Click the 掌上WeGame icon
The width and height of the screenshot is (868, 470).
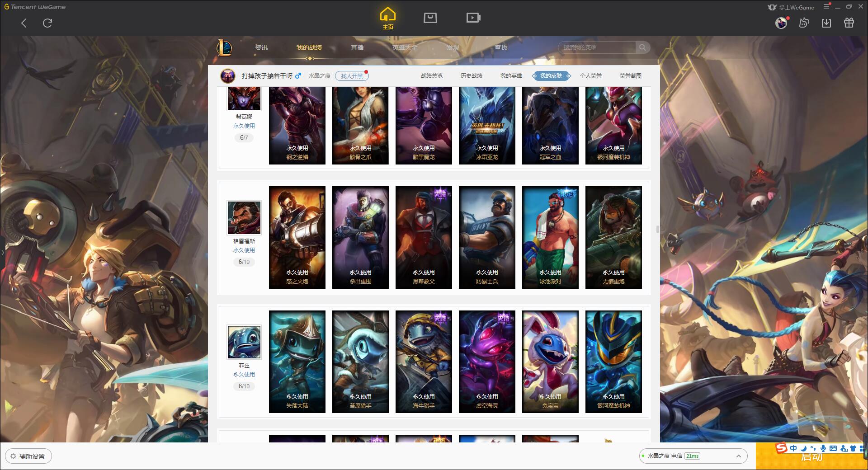coord(772,7)
